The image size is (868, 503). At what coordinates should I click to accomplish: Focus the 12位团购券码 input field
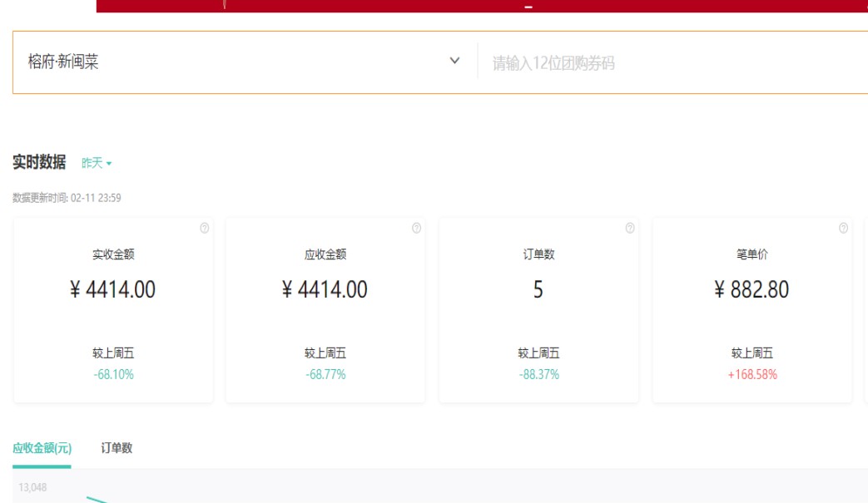(x=666, y=63)
